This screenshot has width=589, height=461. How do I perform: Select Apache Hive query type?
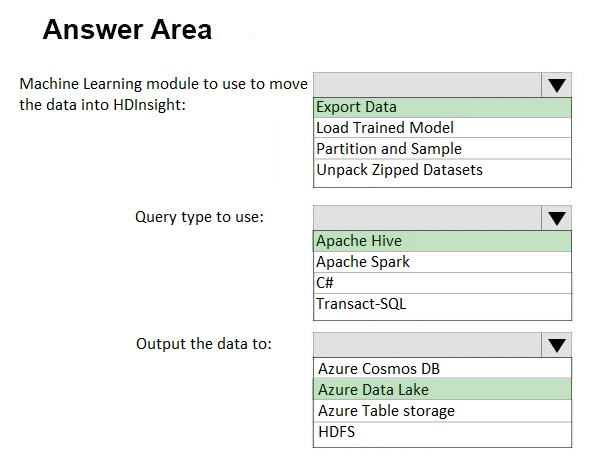coord(442,241)
